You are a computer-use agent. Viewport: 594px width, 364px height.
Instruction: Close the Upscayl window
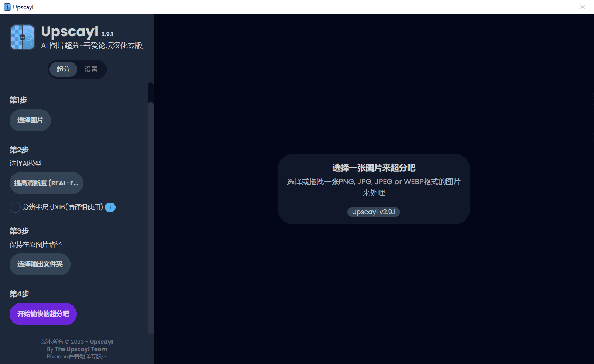(x=583, y=7)
